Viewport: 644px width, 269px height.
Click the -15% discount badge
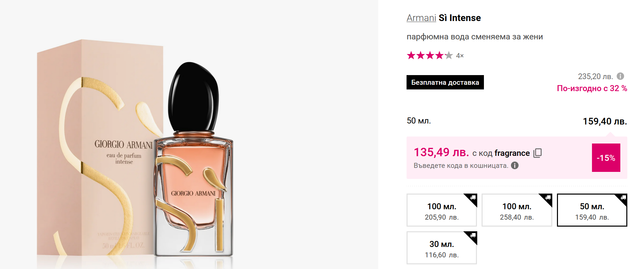pyautogui.click(x=606, y=158)
